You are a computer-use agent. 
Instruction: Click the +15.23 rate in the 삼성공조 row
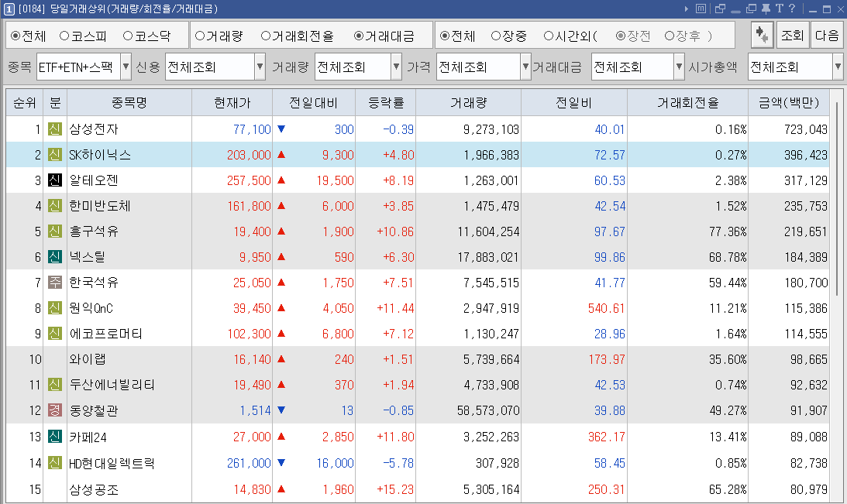[395, 489]
